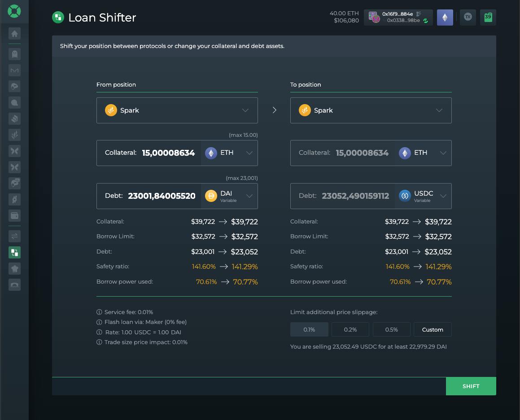Image resolution: width=520 pixels, height=420 pixels.
Task: Open the TX transaction history icon
Action: click(x=468, y=17)
